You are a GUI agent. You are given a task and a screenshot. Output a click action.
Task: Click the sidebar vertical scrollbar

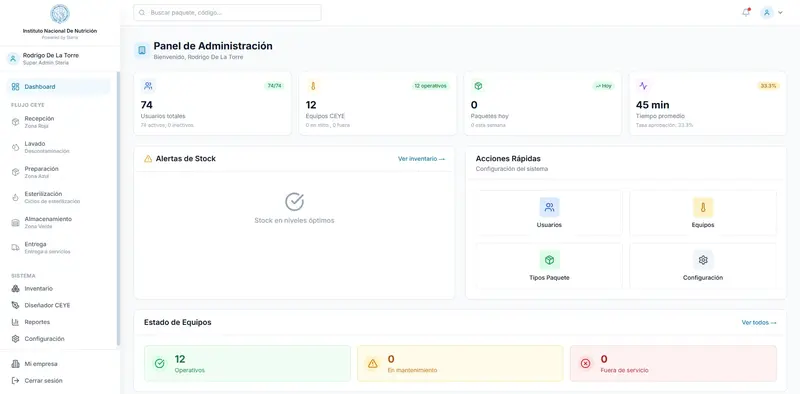[x=118, y=209]
